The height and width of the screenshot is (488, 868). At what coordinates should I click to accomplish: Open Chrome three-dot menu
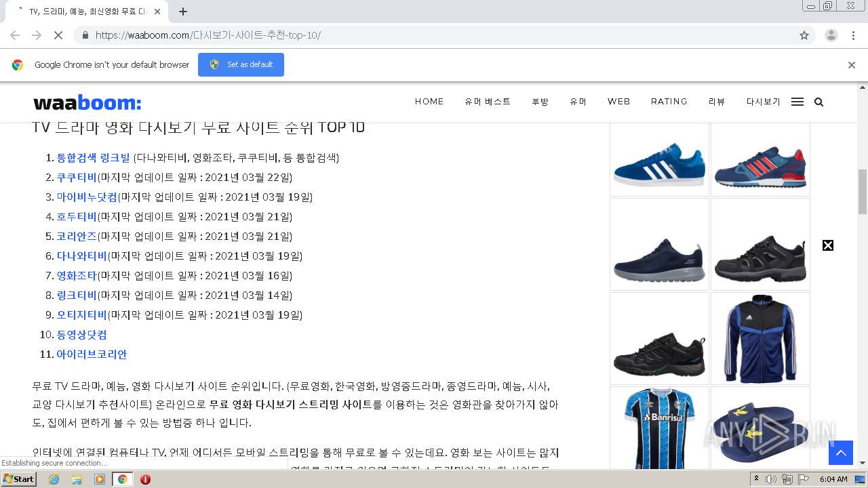[853, 35]
